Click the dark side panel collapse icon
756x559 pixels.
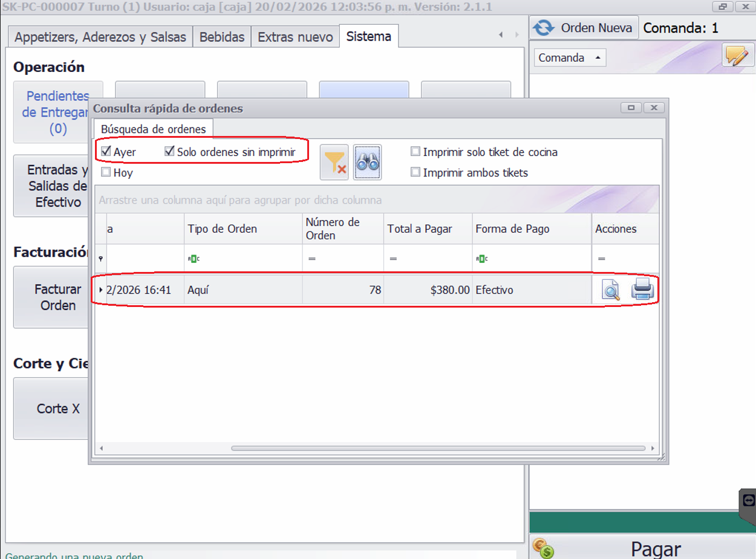point(749,500)
